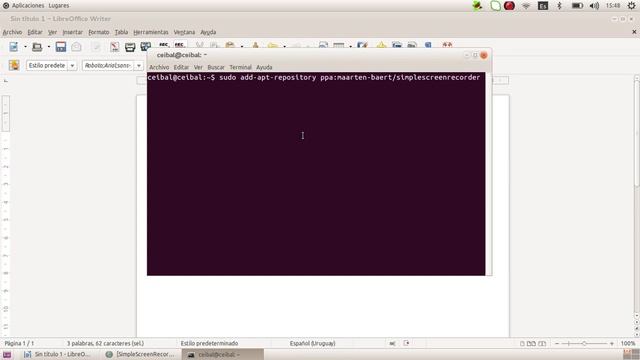
Task: Open the Terminal menu in the terminal window
Action: tap(240, 67)
